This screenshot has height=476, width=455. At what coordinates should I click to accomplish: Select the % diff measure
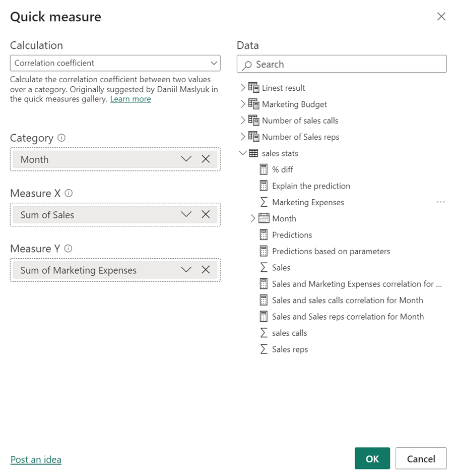pyautogui.click(x=282, y=169)
